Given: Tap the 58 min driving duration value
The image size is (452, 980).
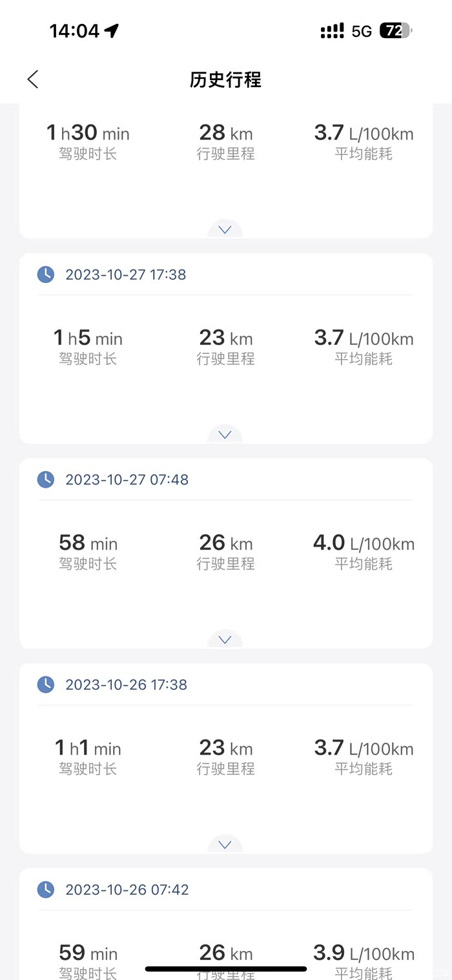Looking at the screenshot, I should tap(88, 543).
